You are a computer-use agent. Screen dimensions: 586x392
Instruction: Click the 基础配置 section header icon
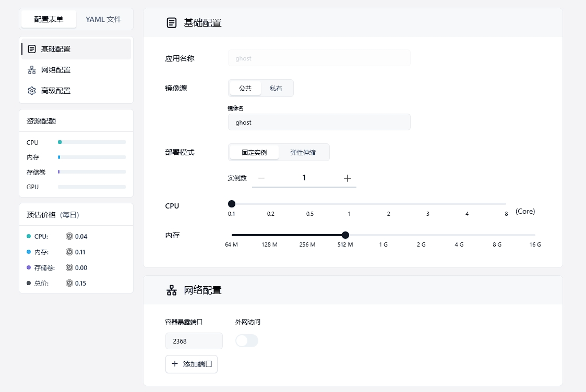point(172,23)
